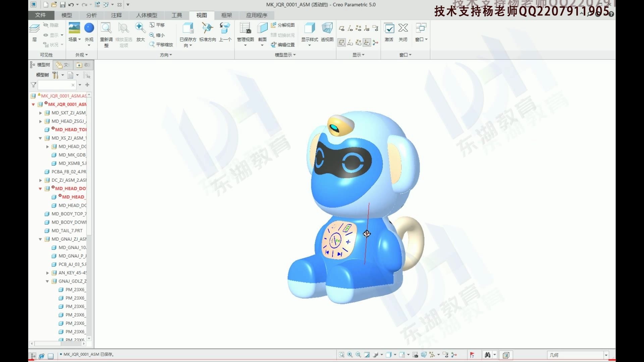Click the binoculars find icon in status bar

click(x=487, y=355)
